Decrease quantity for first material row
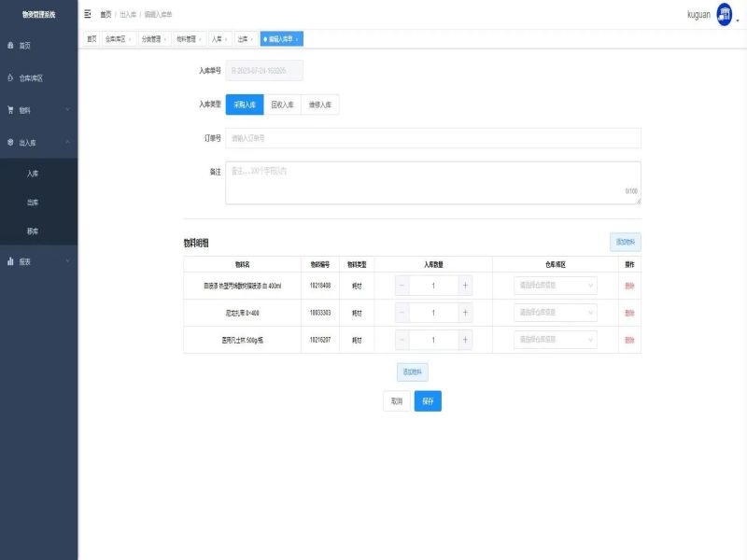The height and width of the screenshot is (560, 747). [x=402, y=286]
